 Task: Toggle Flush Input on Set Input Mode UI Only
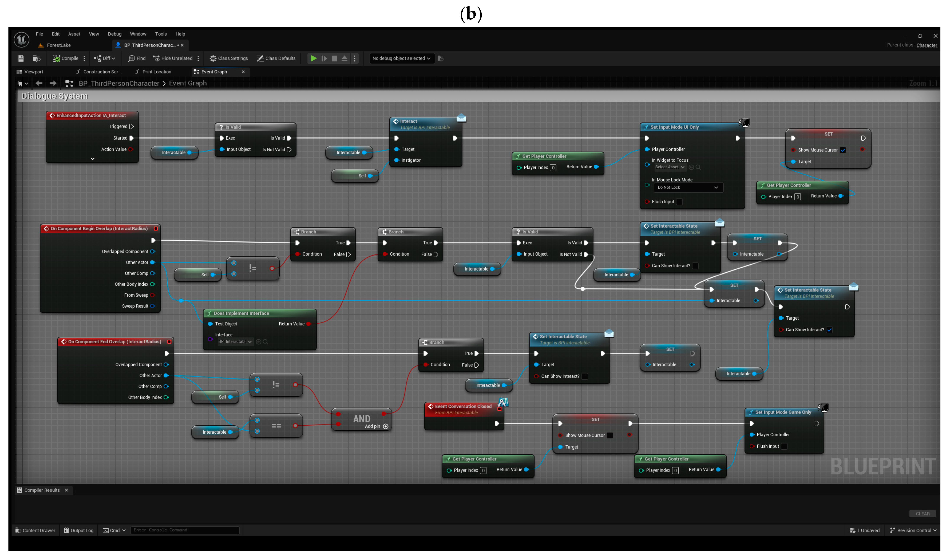(679, 202)
